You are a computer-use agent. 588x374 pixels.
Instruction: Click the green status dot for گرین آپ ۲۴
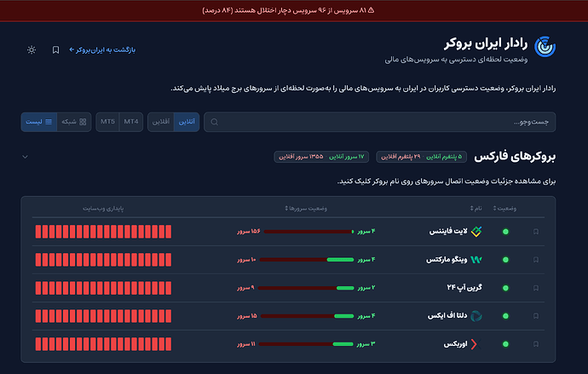point(505,288)
